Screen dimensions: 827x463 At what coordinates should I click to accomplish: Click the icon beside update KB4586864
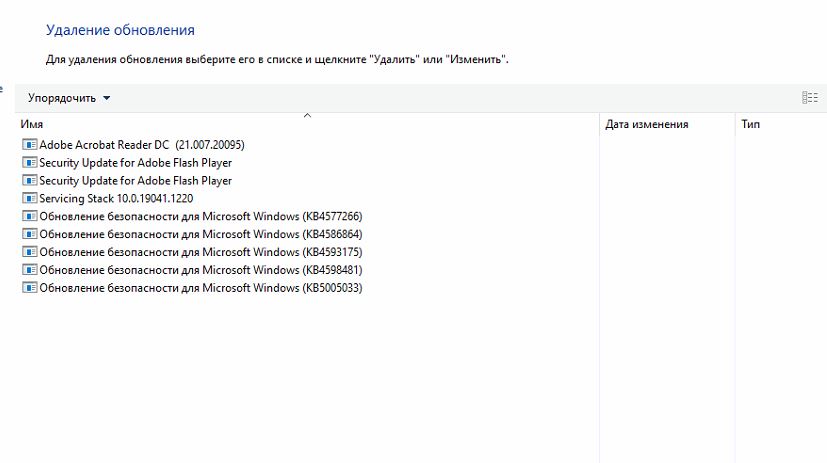click(29, 234)
